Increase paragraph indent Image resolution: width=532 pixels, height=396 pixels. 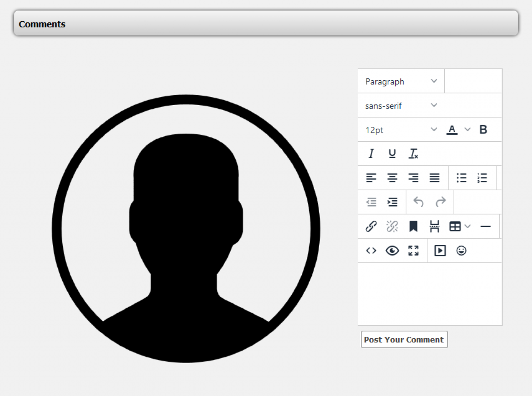(392, 202)
